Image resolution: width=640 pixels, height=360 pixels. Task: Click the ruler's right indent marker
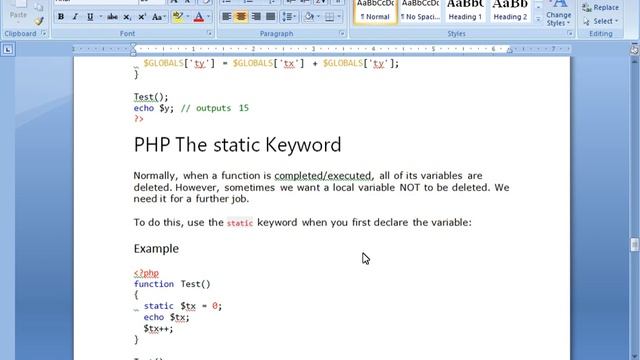(509, 50)
